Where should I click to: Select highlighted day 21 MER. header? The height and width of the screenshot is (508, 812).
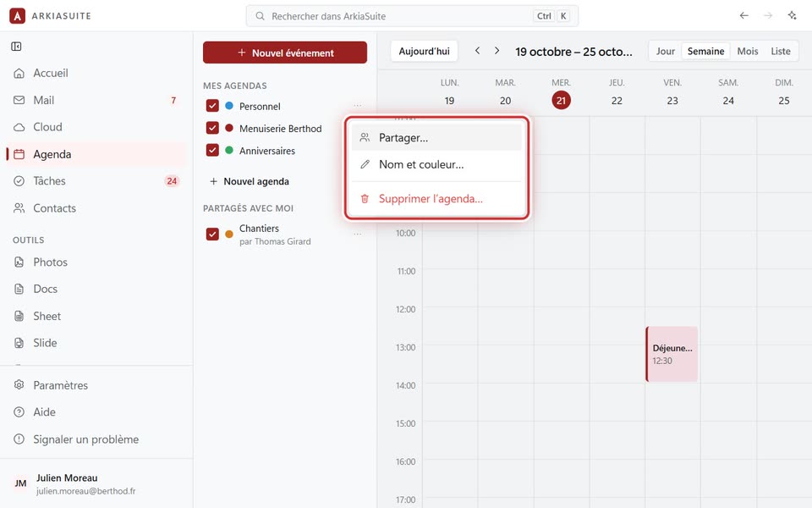(x=562, y=93)
